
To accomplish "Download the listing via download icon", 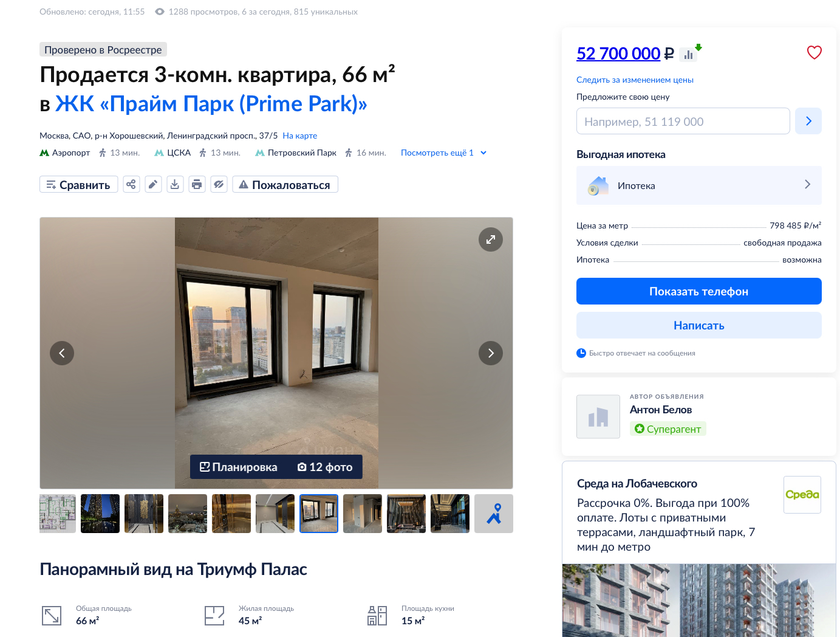I will [x=175, y=184].
